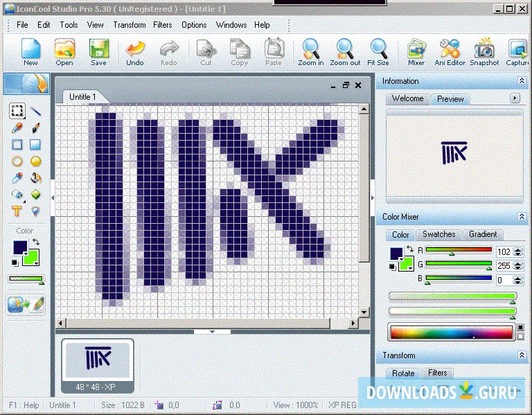532x415 pixels.
Task: Click the Save toolbar icon
Action: point(99,52)
